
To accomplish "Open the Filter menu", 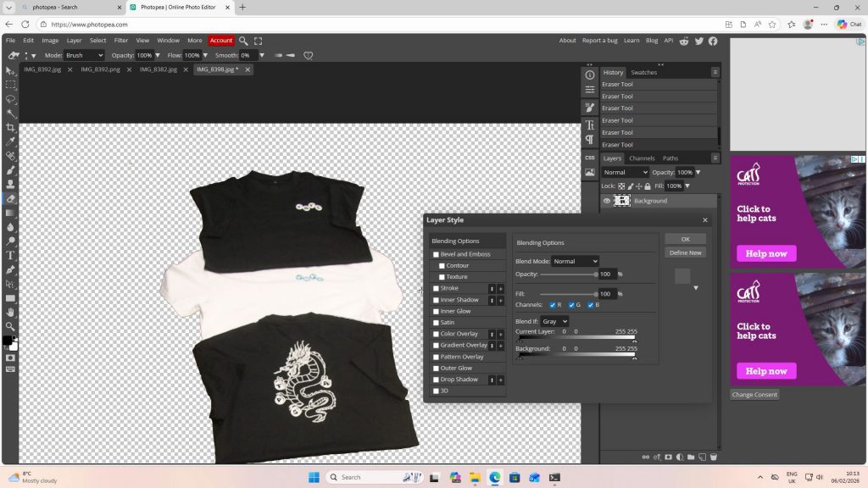I will (121, 40).
